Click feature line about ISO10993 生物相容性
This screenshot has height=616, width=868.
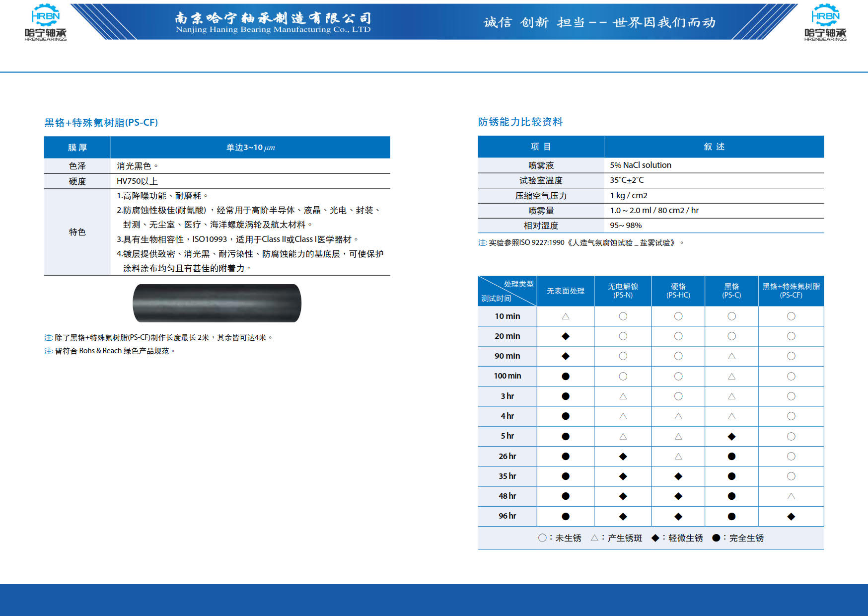(x=238, y=239)
